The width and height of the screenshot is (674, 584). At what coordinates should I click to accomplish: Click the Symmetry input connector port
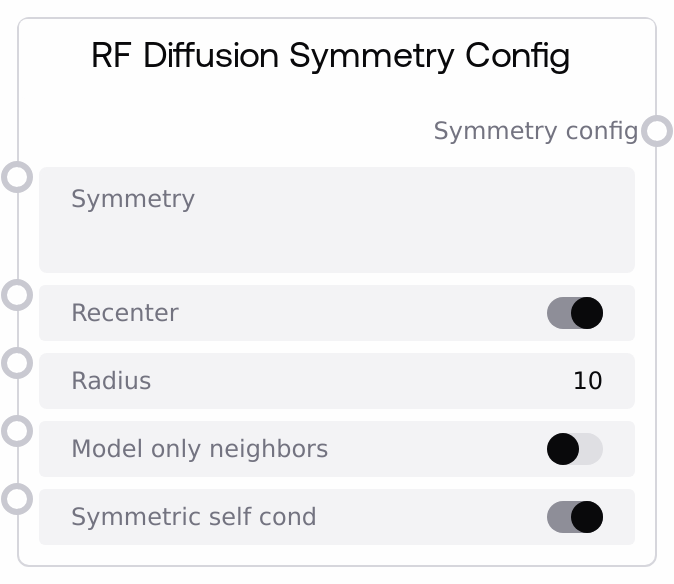17,177
